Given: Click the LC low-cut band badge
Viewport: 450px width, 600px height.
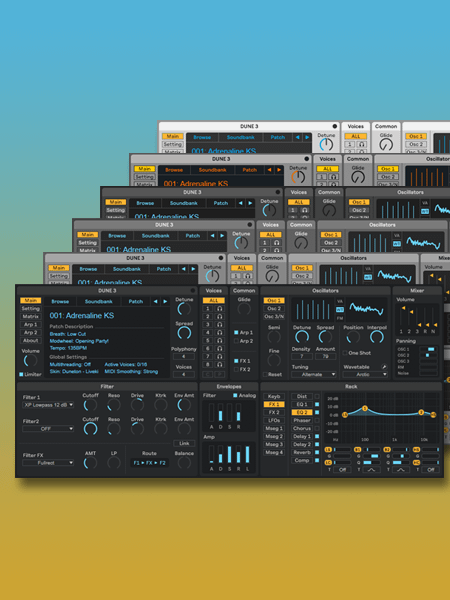Looking at the screenshot, I should [x=328, y=463].
